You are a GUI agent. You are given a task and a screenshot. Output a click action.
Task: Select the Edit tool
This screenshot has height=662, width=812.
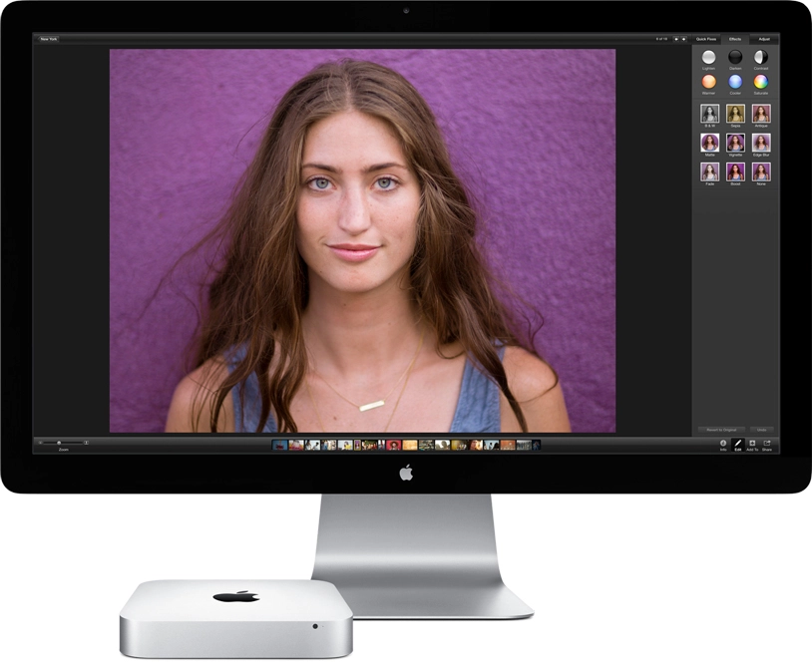(x=737, y=445)
